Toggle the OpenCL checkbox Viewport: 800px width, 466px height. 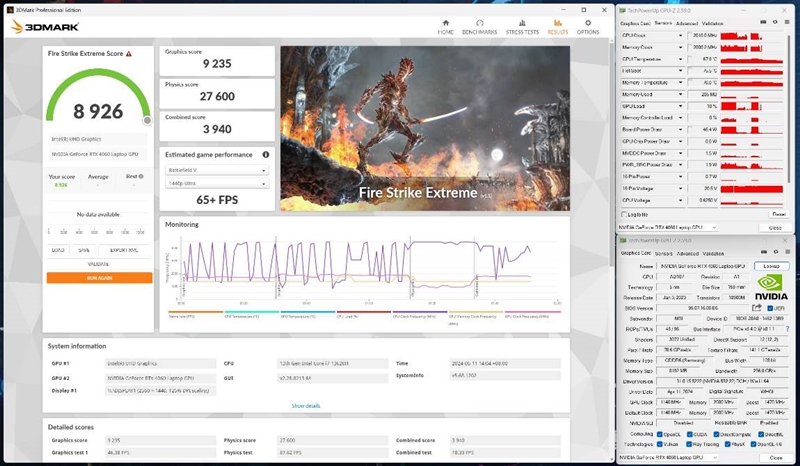pos(659,434)
